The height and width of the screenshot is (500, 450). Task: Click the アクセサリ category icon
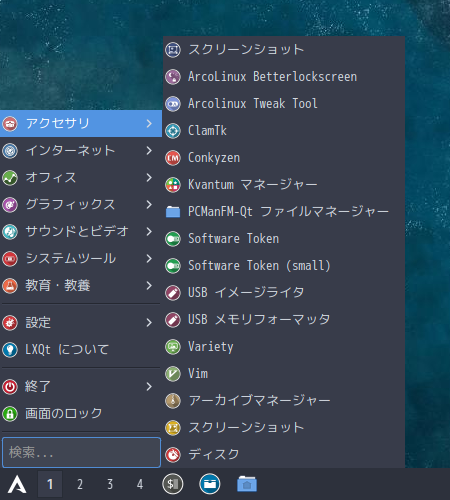point(10,124)
